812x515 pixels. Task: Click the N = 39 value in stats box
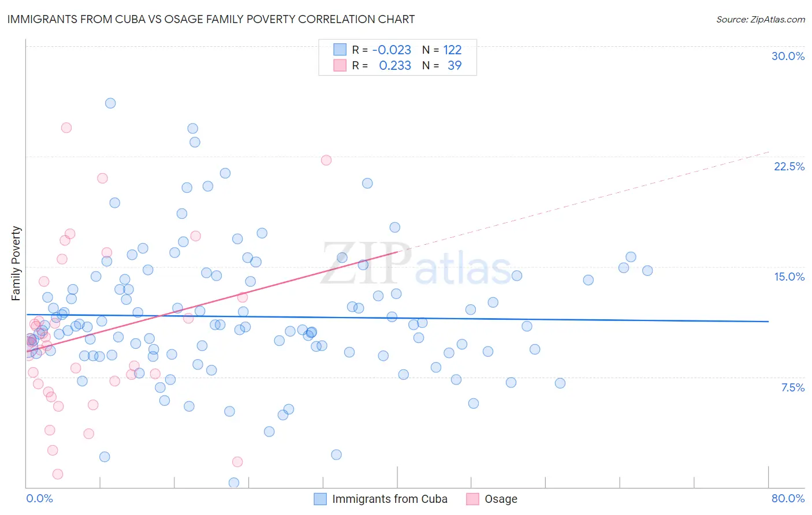pos(442,65)
